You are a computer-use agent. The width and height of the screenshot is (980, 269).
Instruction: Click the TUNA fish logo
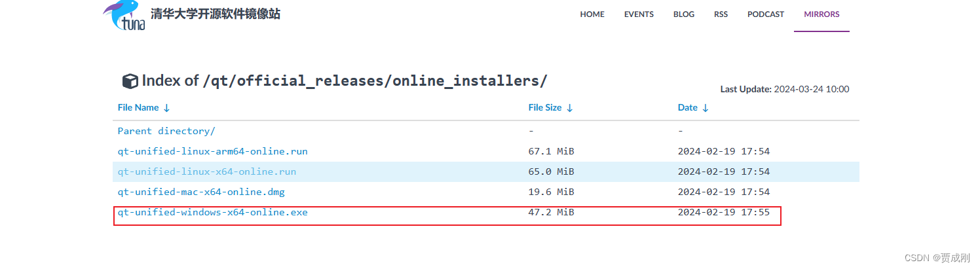(124, 15)
